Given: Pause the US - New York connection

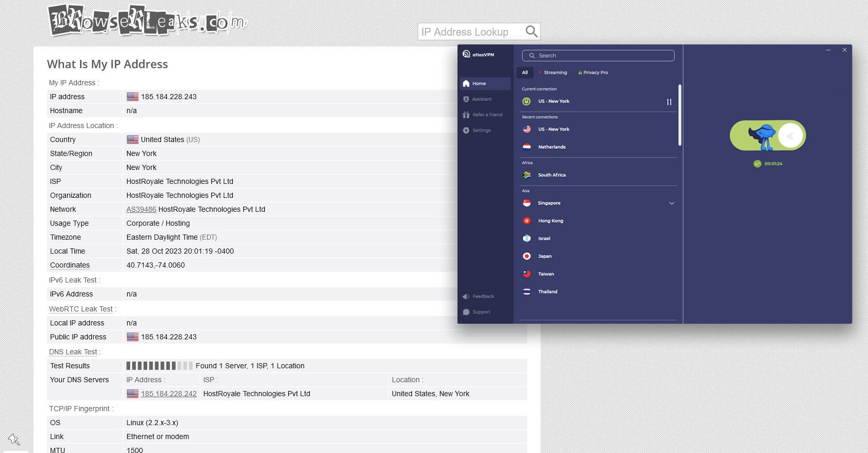Looking at the screenshot, I should (x=669, y=102).
